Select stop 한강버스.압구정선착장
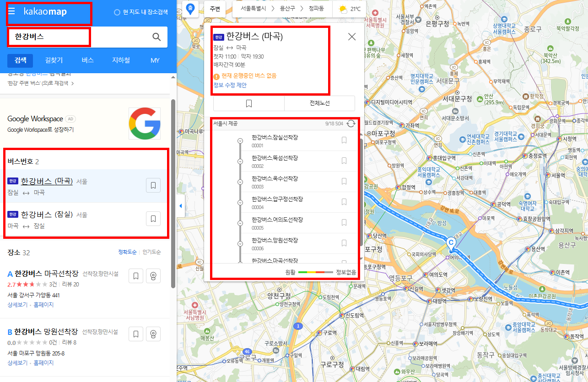588x382 pixels. click(x=277, y=199)
